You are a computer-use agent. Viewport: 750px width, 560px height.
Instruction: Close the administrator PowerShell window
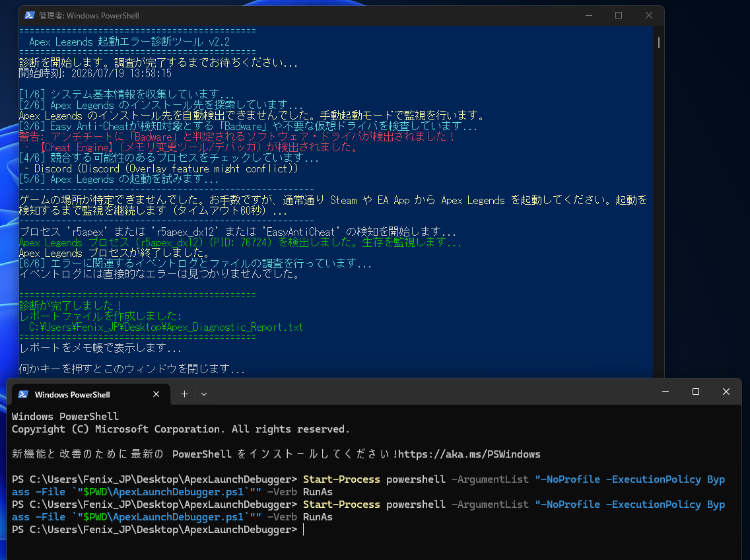pyautogui.click(x=648, y=15)
